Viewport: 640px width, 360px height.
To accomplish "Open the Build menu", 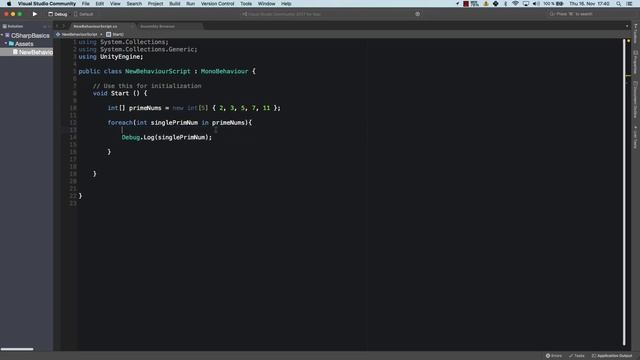I will (x=175, y=4).
